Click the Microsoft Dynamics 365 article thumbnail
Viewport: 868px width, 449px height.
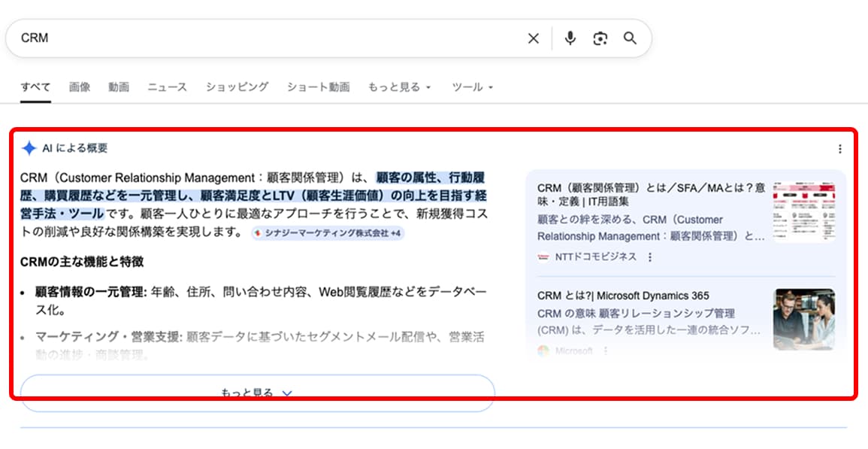pyautogui.click(x=803, y=317)
